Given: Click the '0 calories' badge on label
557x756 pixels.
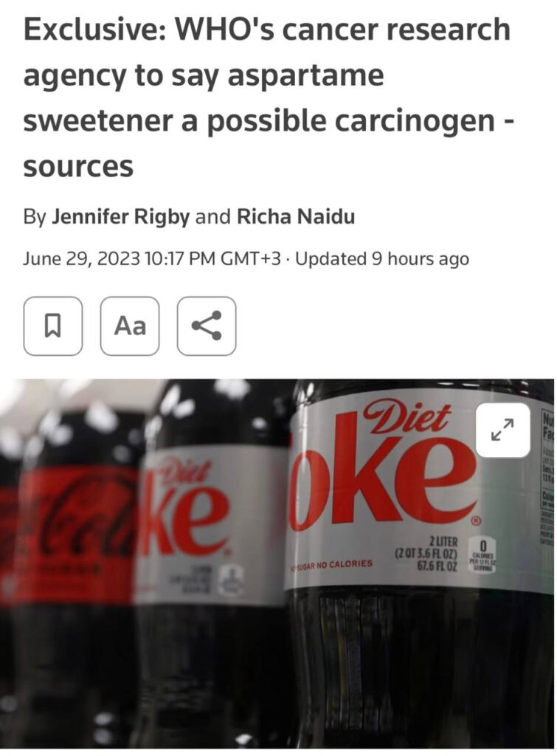Looking at the screenshot, I should (484, 556).
